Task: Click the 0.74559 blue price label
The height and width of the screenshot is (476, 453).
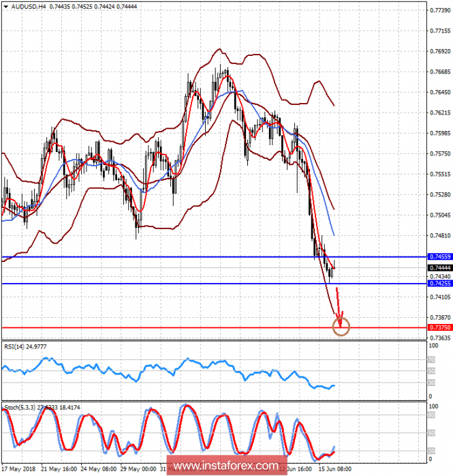Action: pyautogui.click(x=439, y=257)
